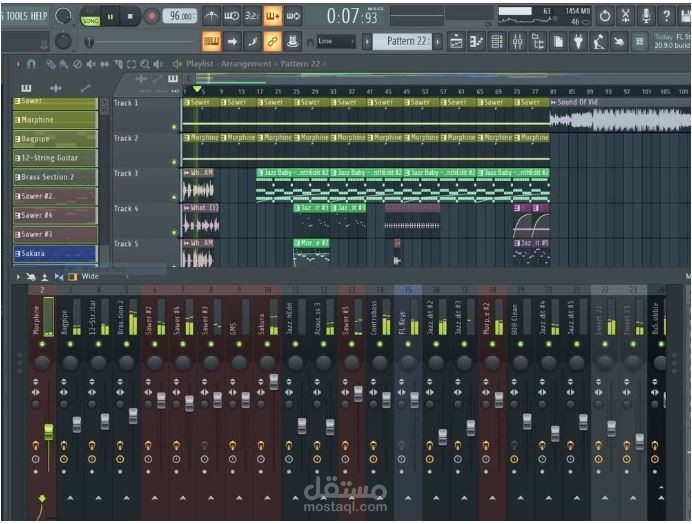The width and height of the screenshot is (692, 524).
Task: Mute the Morphine mixer track
Action: pyautogui.click(x=42, y=344)
